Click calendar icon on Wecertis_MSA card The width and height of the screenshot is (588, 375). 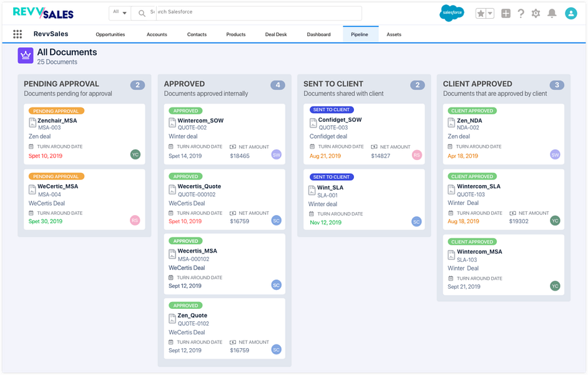pyautogui.click(x=171, y=277)
